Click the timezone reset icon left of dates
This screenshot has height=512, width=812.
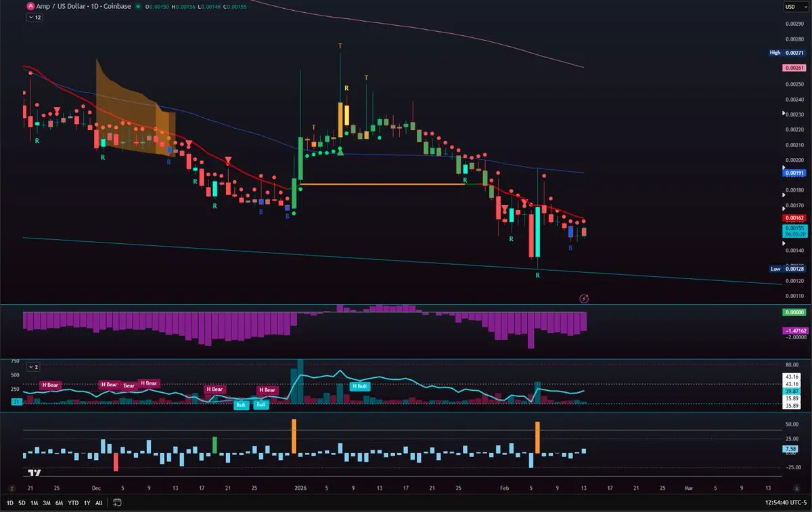12,489
